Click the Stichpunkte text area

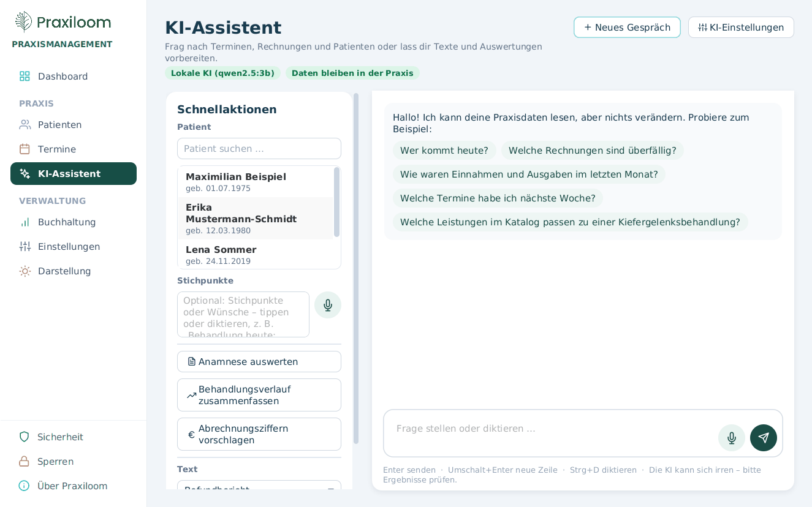243,314
